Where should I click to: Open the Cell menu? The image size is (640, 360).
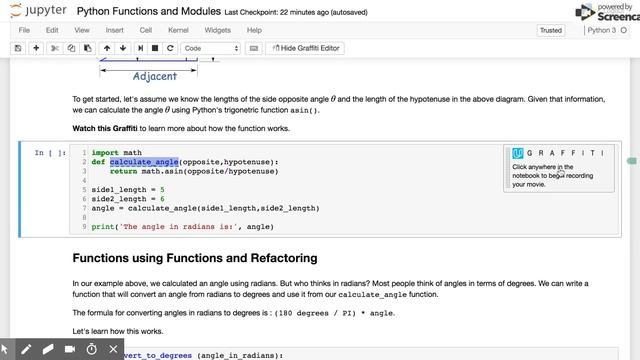[x=146, y=30]
